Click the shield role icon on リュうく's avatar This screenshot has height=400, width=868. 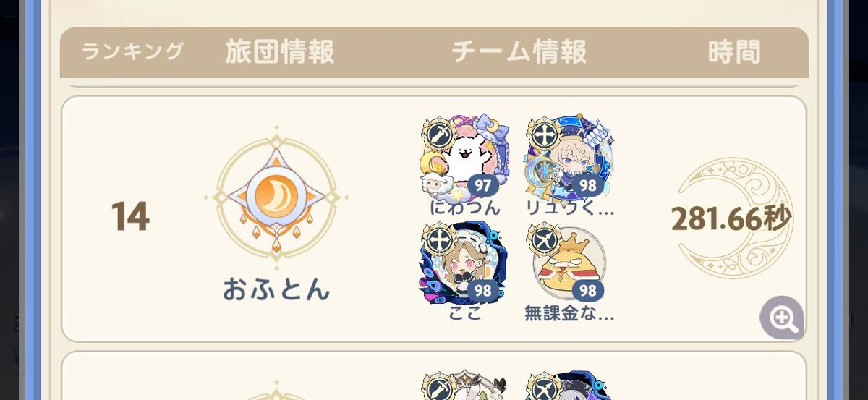click(x=544, y=133)
